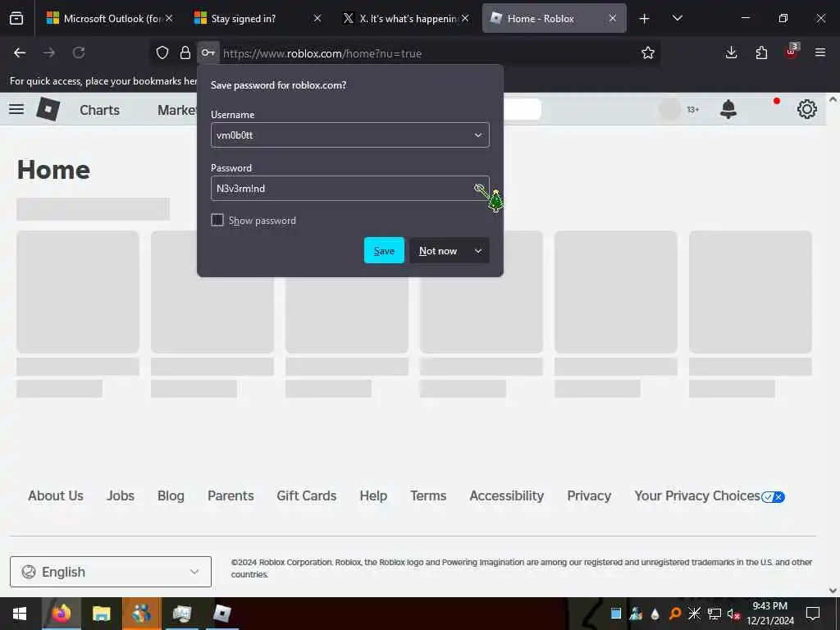Viewport: 840px width, 630px height.
Task: Open the Privacy footer link
Action: pos(589,496)
